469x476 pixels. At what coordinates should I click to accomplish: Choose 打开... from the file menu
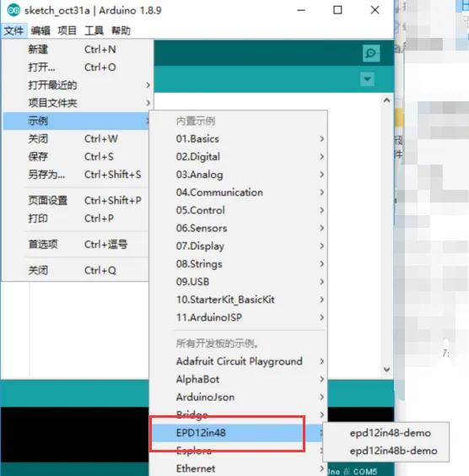[x=76, y=67]
